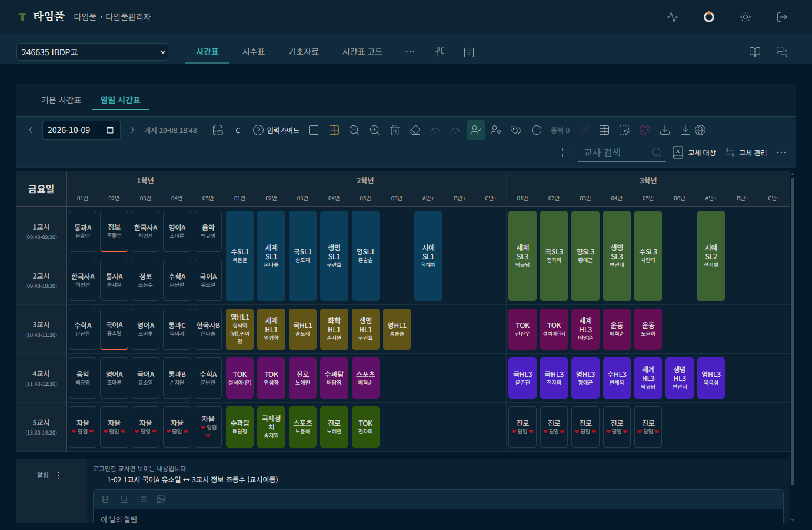
Task: Open the date picker for 2026-10-09
Action: (x=110, y=130)
